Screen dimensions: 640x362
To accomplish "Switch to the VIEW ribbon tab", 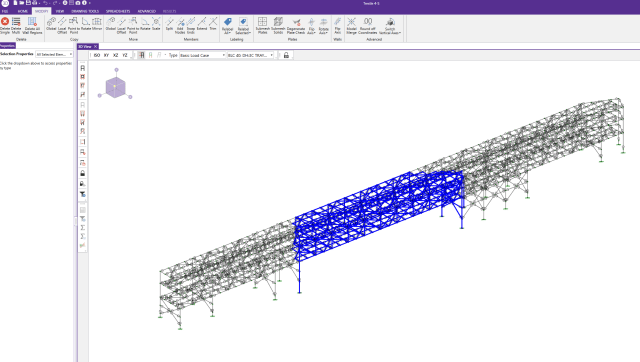I will click(x=60, y=11).
